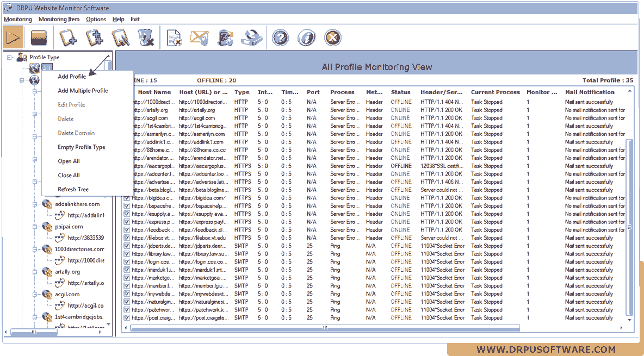Image resolution: width=644 pixels, height=356 pixels.
Task: Start monitoring with the play icon
Action: coord(13,38)
